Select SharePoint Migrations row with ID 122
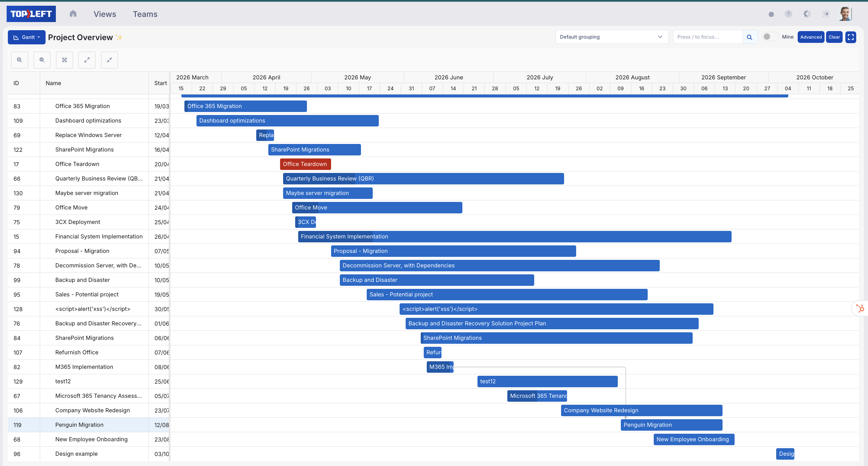 tap(84, 150)
